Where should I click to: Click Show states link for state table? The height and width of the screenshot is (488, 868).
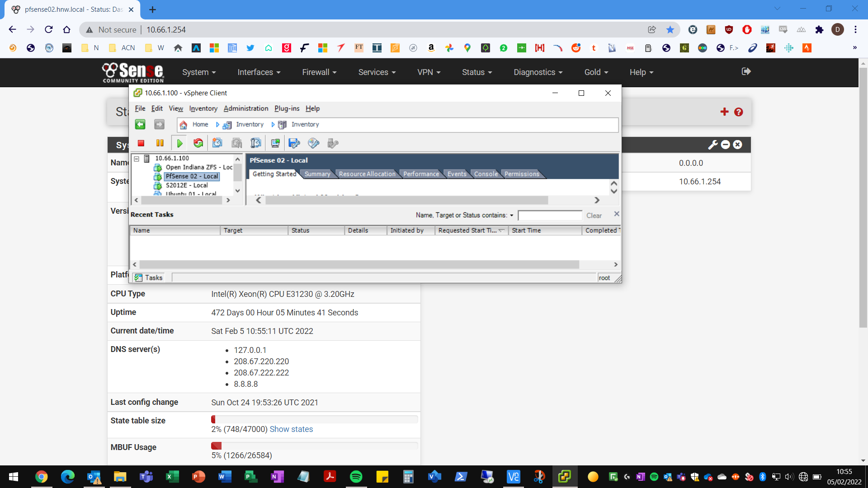pyautogui.click(x=291, y=429)
